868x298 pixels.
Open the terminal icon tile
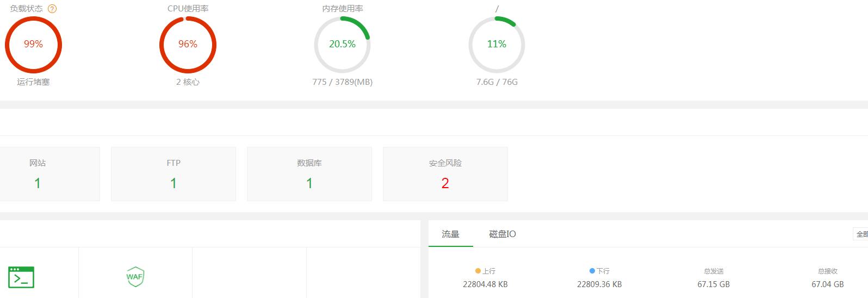21,277
